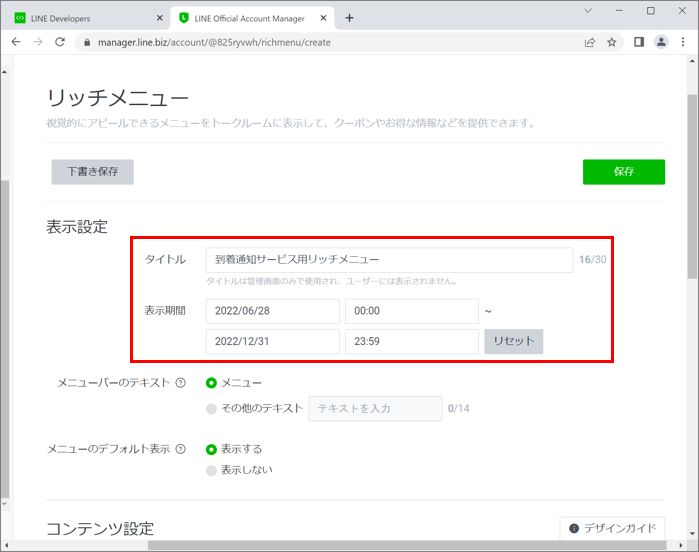This screenshot has height=552, width=699.
Task: Go back with browser back arrow
Action: click(16, 42)
